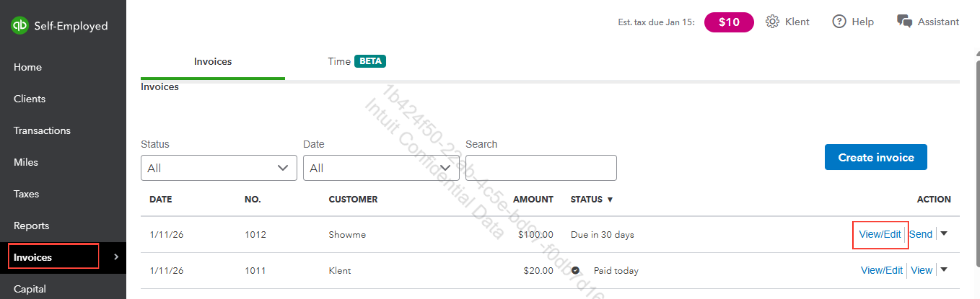Screen dimensions: 980x299
Task: Click View/Edit for invoice 1012
Action: tap(880, 235)
